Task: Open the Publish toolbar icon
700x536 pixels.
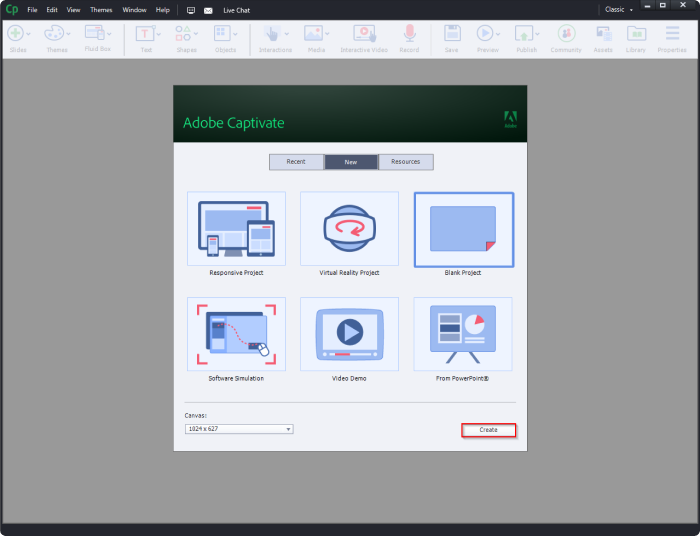Action: tap(524, 33)
